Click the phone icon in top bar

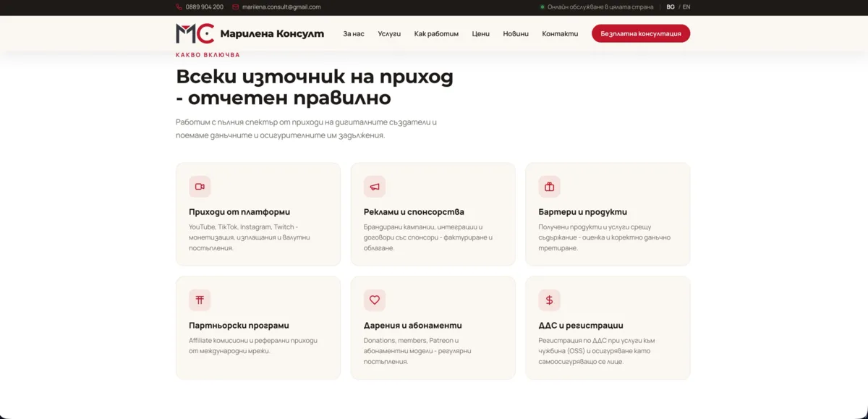pos(179,7)
